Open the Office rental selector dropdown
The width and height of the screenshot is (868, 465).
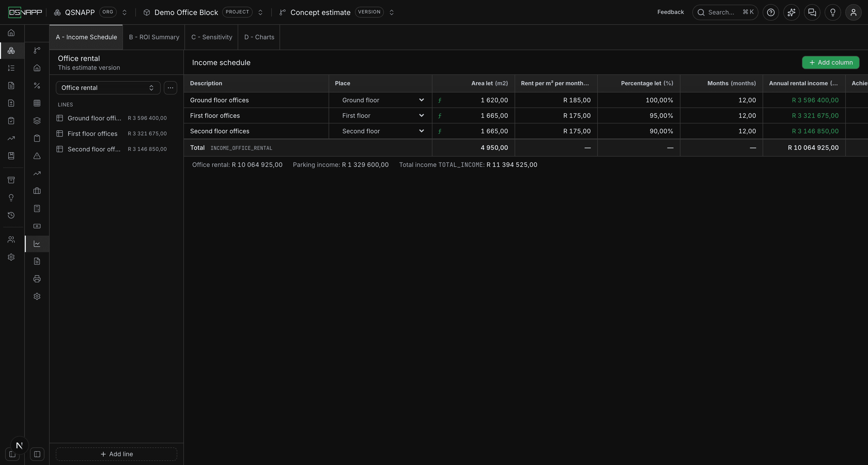click(x=108, y=88)
